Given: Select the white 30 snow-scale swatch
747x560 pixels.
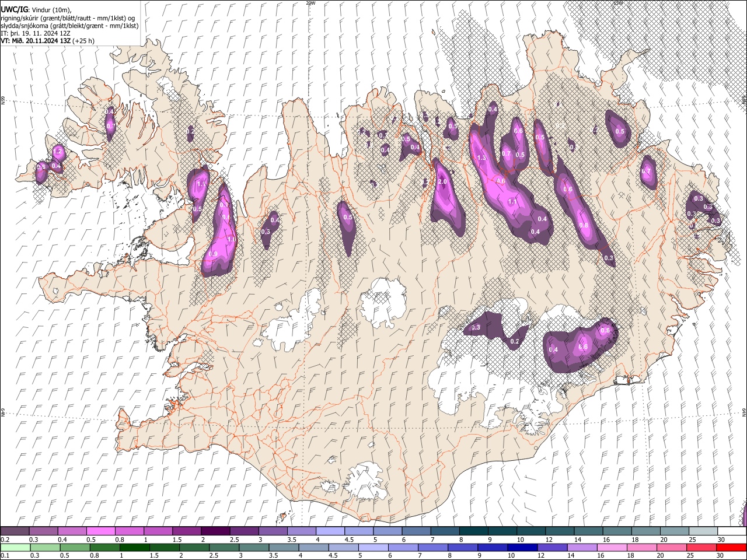Looking at the screenshot, I should point(731,531).
